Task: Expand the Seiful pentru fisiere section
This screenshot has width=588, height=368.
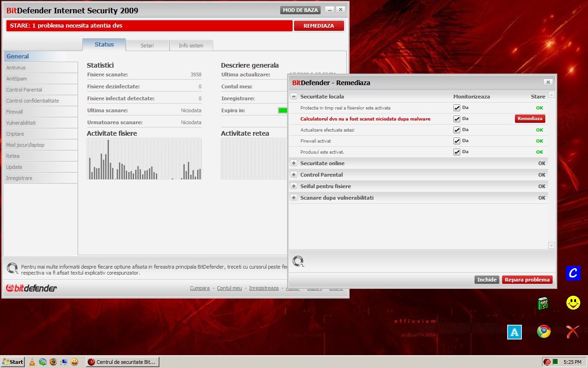Action: [294, 186]
